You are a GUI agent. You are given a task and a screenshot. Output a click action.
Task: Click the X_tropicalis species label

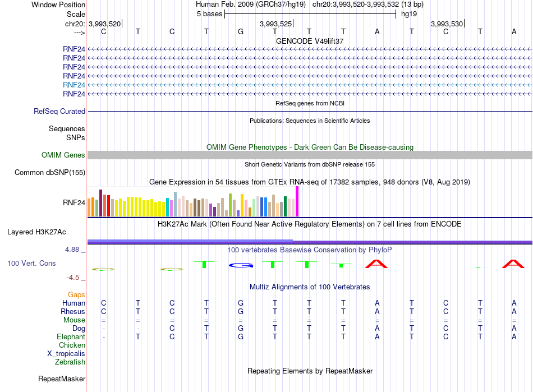66,354
